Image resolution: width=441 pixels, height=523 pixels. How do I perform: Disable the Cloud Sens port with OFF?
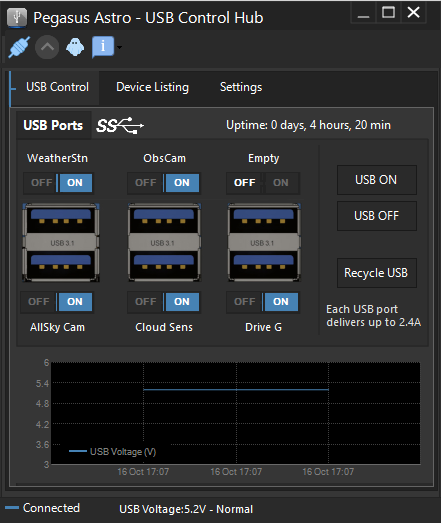(145, 302)
